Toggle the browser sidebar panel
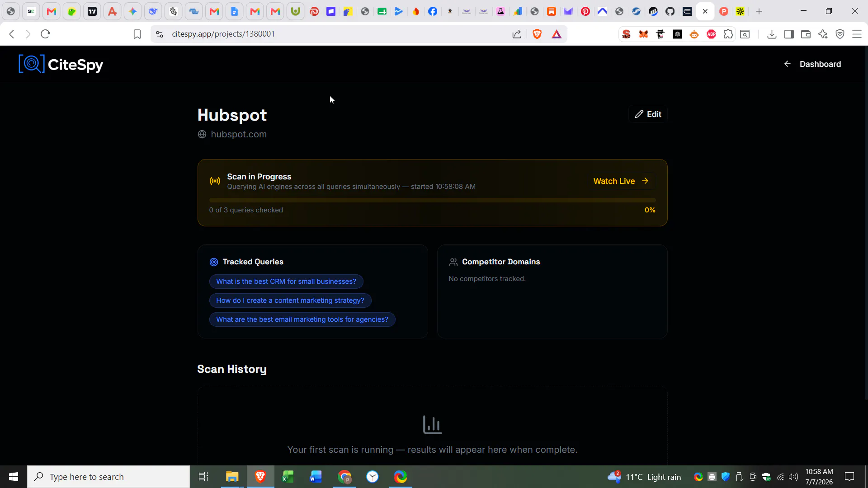 click(x=789, y=34)
